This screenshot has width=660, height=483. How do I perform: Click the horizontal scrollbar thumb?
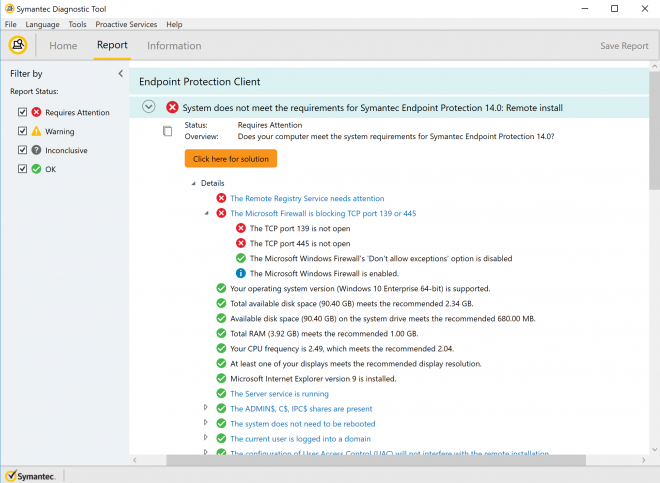(376, 460)
